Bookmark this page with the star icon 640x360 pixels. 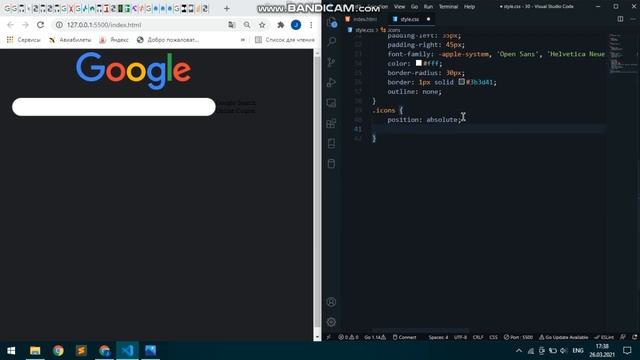[x=262, y=25]
